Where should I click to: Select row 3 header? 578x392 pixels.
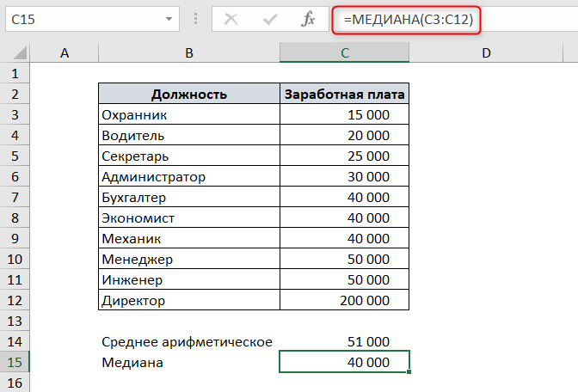point(15,114)
